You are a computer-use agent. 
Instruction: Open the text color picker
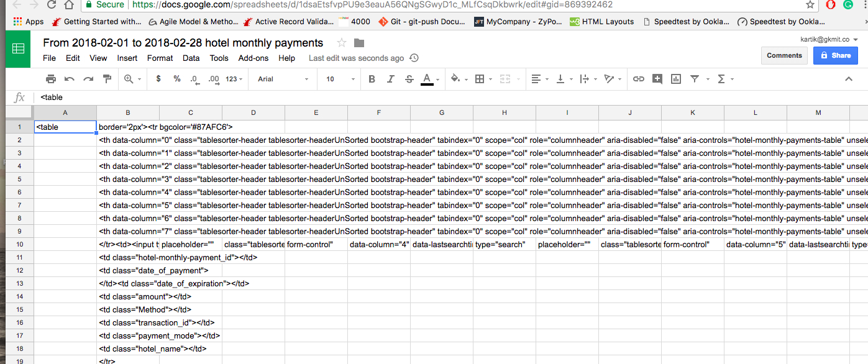click(429, 79)
